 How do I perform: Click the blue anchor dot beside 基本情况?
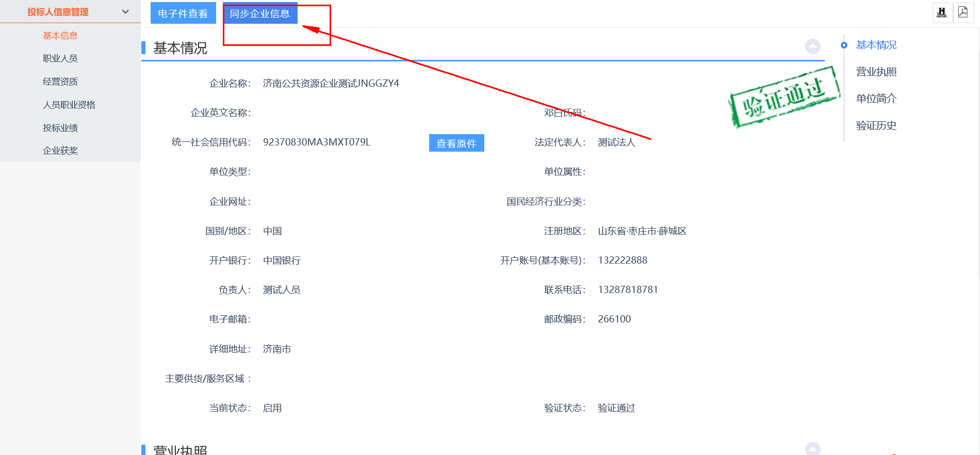click(x=844, y=45)
